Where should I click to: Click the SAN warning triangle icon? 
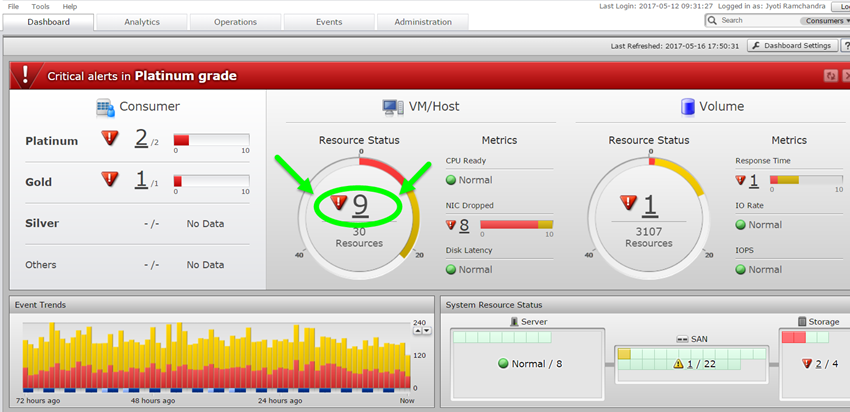coord(677,364)
